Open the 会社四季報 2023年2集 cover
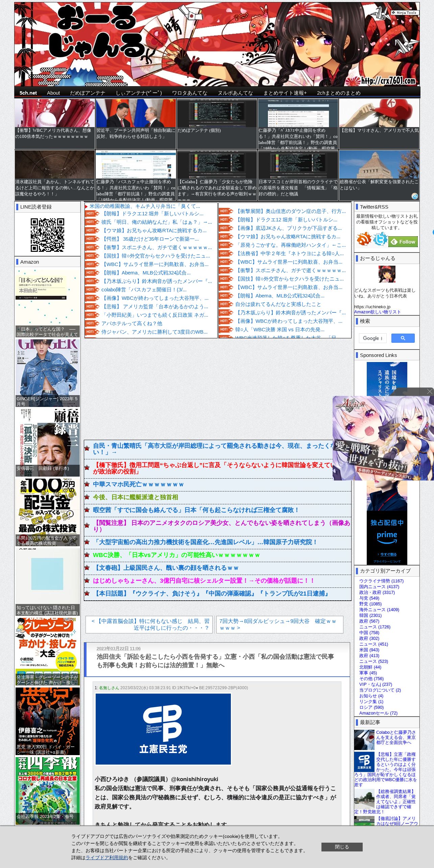This screenshot has width=434, height=868. (x=47, y=791)
